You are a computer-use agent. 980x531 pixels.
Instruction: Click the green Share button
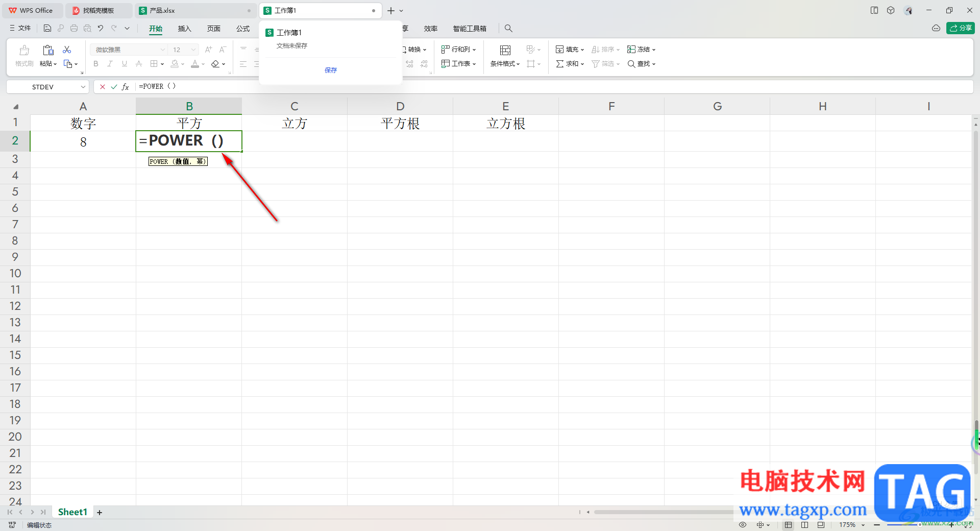click(x=960, y=28)
